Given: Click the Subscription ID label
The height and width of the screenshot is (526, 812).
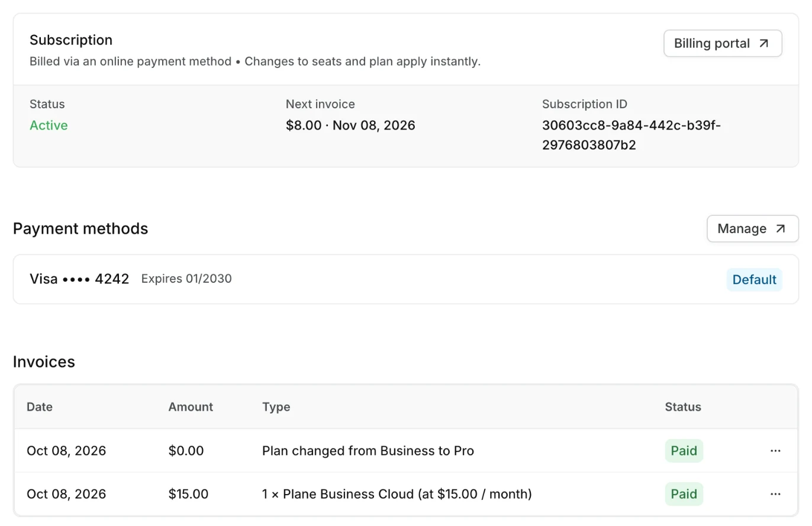Looking at the screenshot, I should [585, 104].
